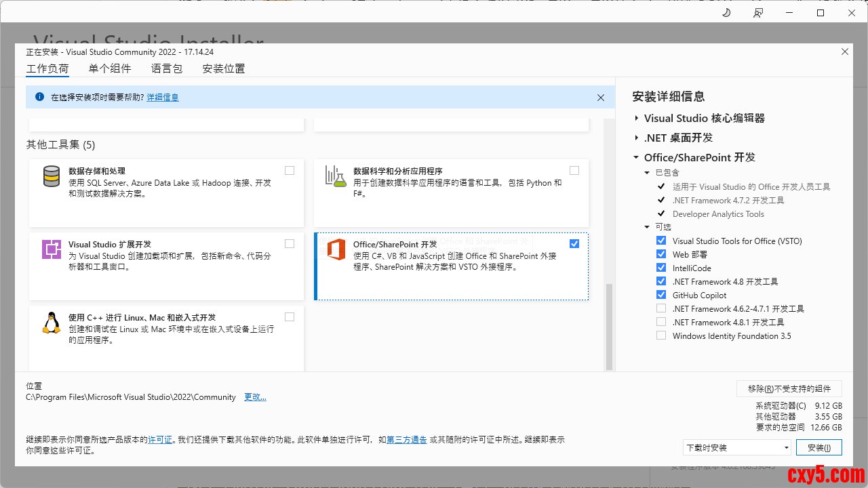This screenshot has width=868, height=488.
Task: Minimize the Visual Studio Installer window
Action: pyautogui.click(x=789, y=13)
